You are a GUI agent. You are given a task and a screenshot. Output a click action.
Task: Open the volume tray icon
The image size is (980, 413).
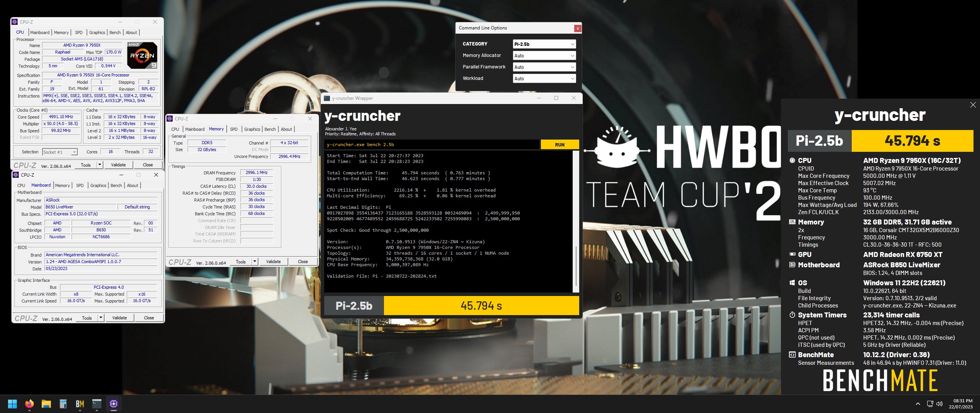(939, 404)
